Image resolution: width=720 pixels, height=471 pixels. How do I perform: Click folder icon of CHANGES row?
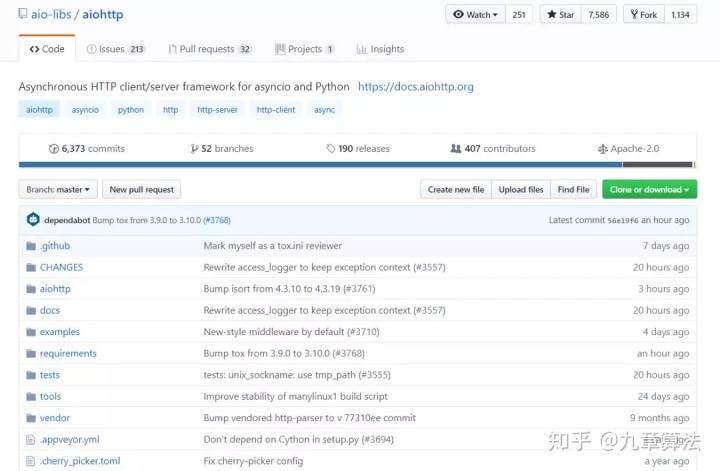coord(31,268)
